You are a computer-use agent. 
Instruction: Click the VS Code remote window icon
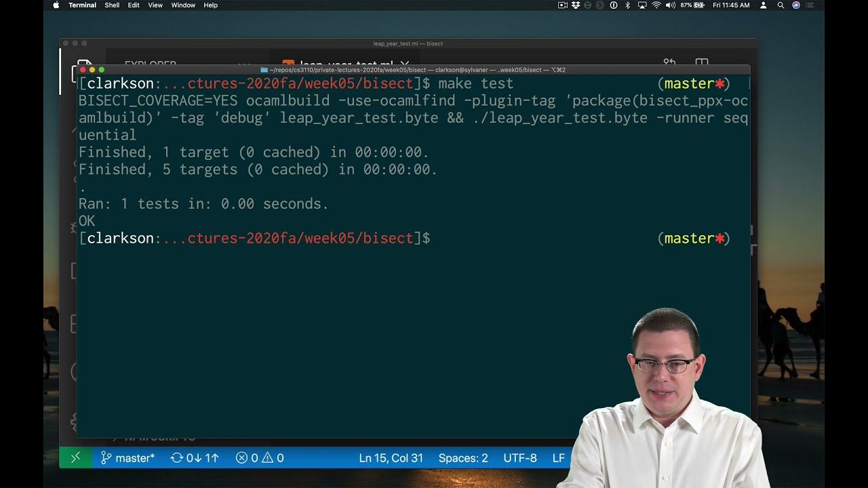pos(75,457)
